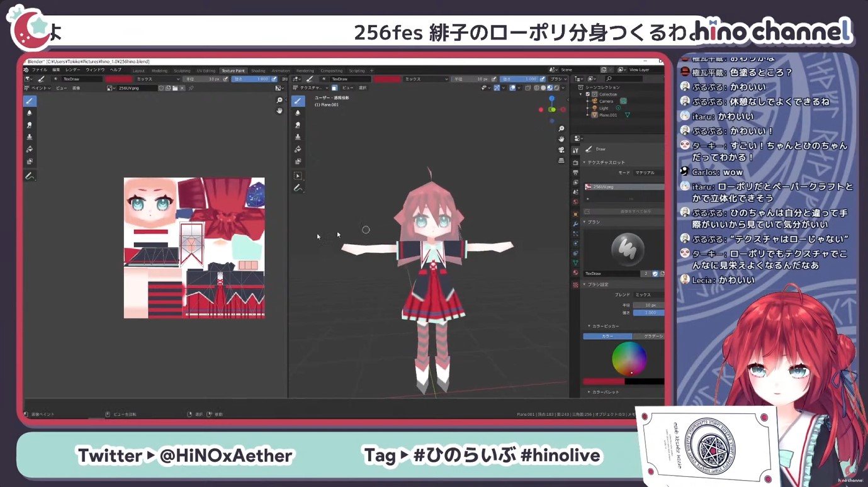
Task: Select グラデーション tab in color picker
Action: point(648,336)
